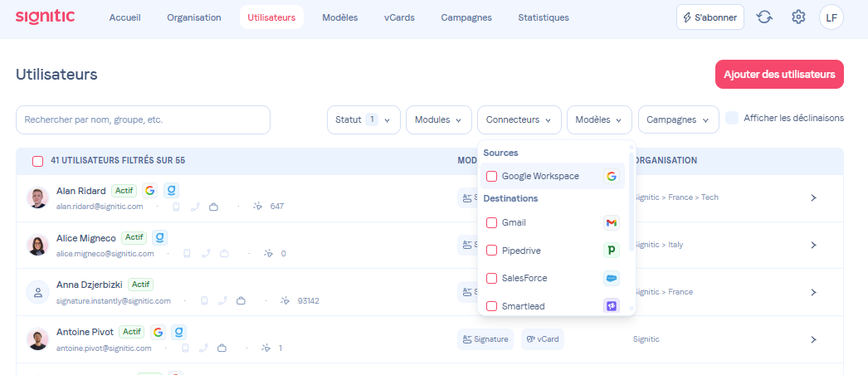Switch to top navigation Modèles tab

[x=340, y=17]
